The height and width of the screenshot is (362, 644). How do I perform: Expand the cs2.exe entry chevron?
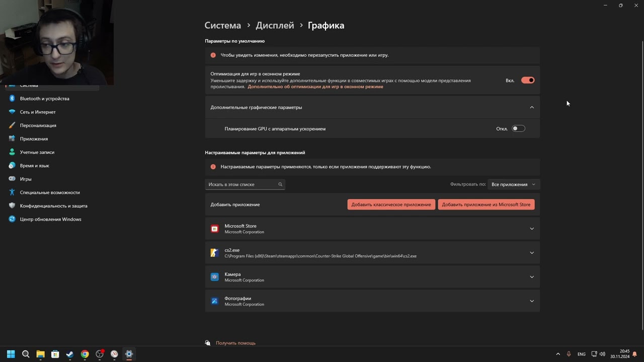[532, 253]
